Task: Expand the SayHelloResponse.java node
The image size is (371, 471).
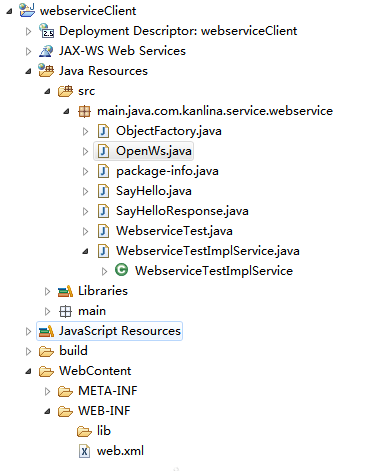Action: tap(86, 211)
